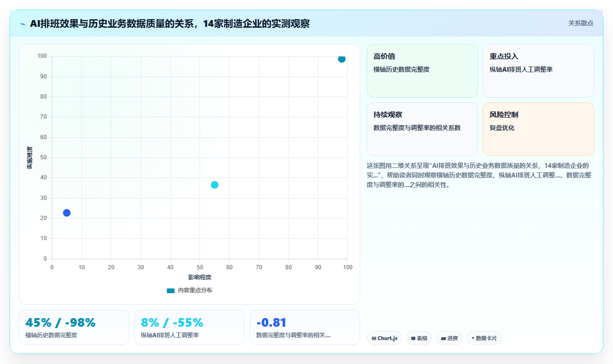This screenshot has width=613, height=364.
Task: Open the 高价值 card
Action: point(422,71)
